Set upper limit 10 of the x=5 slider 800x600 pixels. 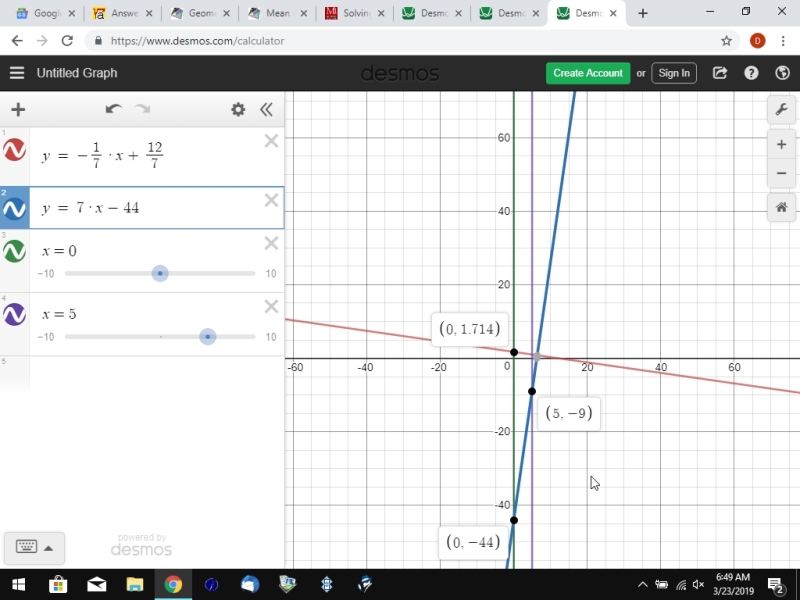tap(271, 337)
